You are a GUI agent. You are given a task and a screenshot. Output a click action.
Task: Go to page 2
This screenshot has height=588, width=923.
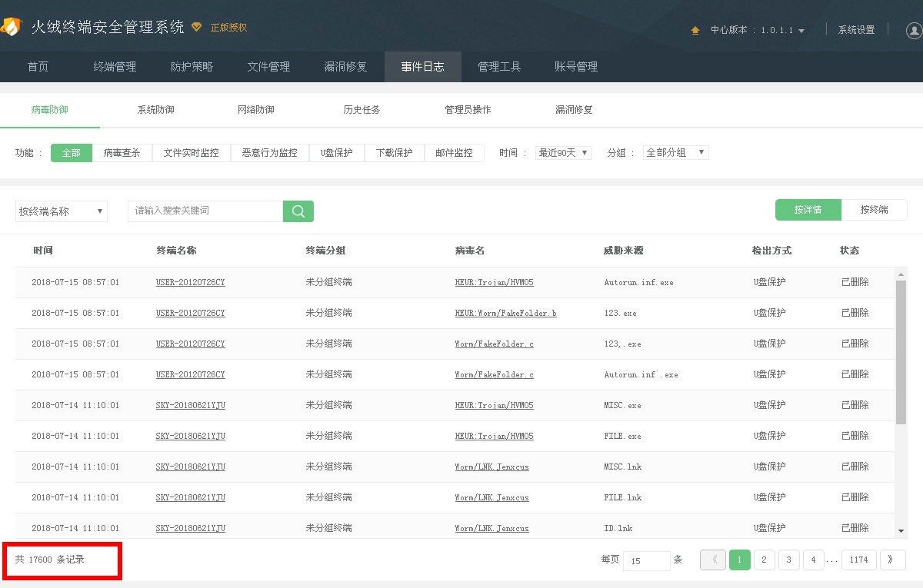(764, 560)
